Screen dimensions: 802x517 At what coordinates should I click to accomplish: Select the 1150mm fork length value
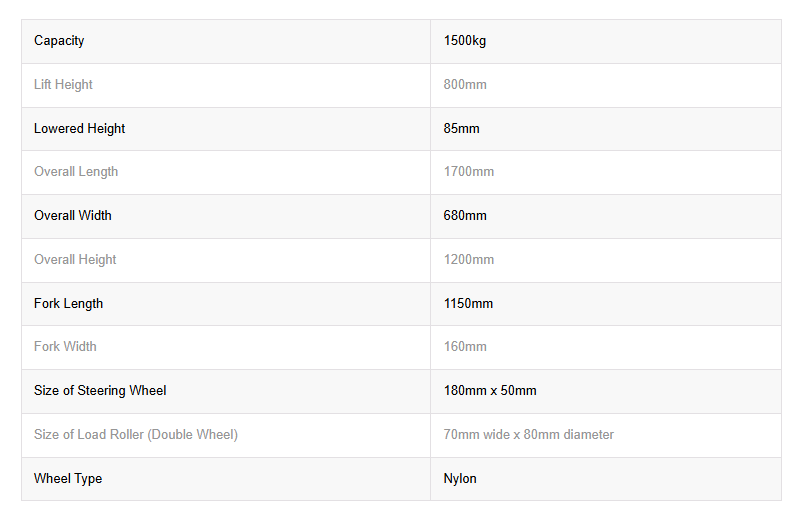pyautogui.click(x=468, y=304)
